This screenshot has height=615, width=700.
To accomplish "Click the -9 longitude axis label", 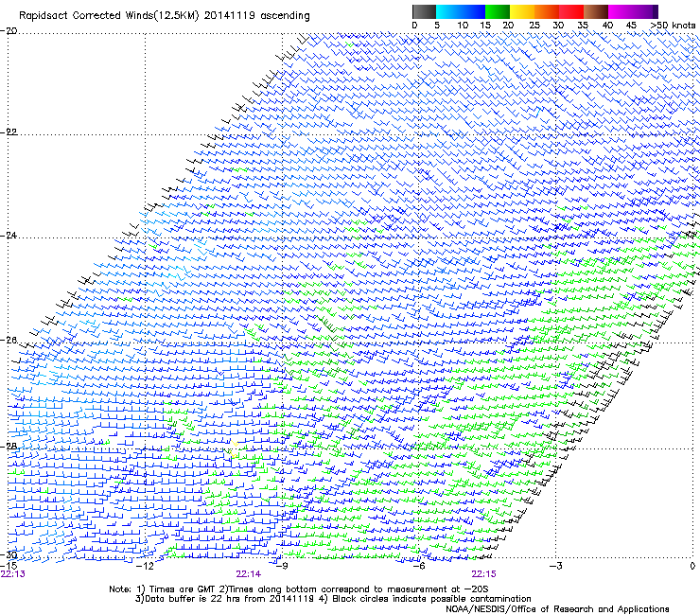I will click(281, 566).
